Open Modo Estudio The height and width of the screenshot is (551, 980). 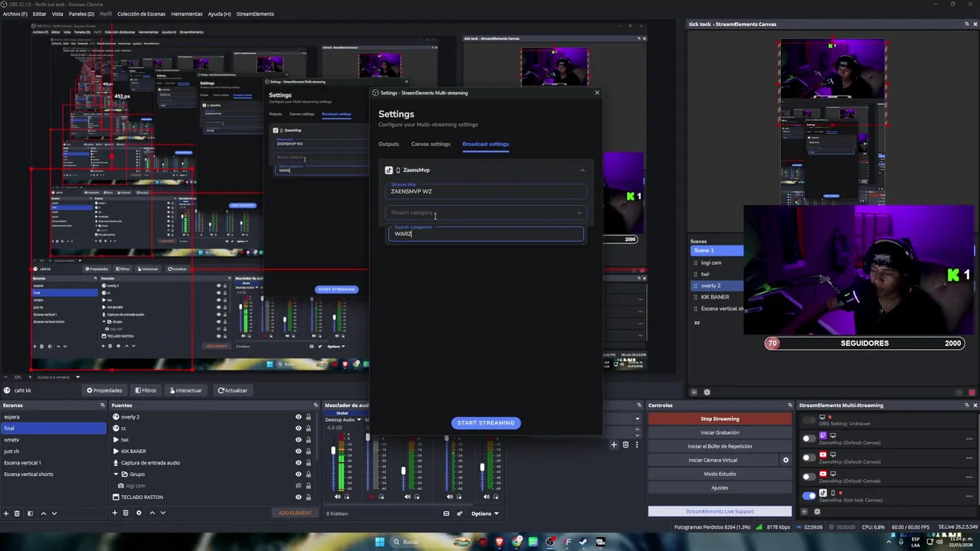[720, 474]
